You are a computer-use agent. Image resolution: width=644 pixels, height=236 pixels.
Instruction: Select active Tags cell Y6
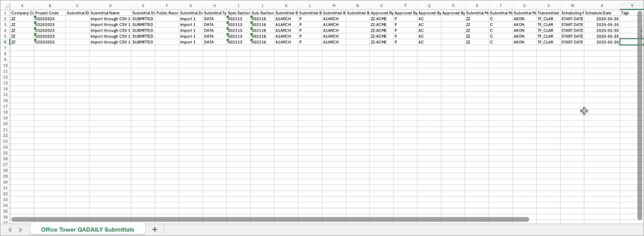tap(631, 42)
